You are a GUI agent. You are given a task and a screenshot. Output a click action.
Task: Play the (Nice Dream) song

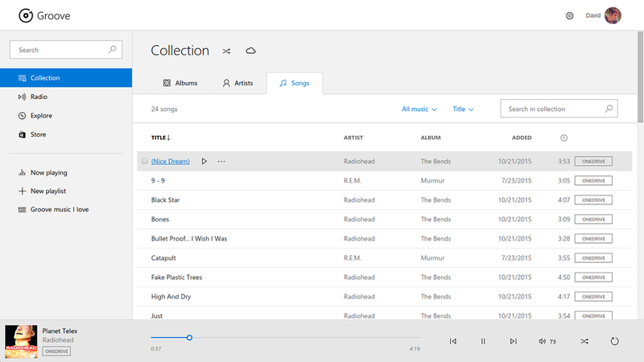pyautogui.click(x=204, y=162)
